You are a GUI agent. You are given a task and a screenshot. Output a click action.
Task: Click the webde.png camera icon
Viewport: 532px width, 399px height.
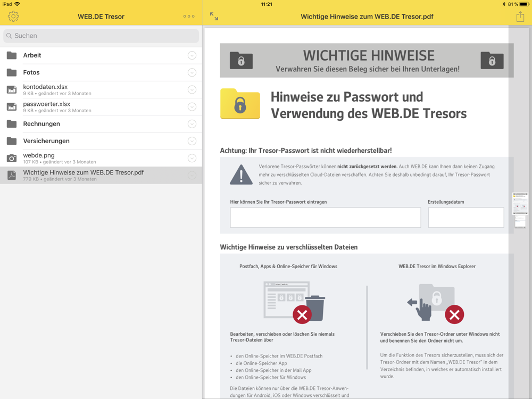[x=12, y=158]
